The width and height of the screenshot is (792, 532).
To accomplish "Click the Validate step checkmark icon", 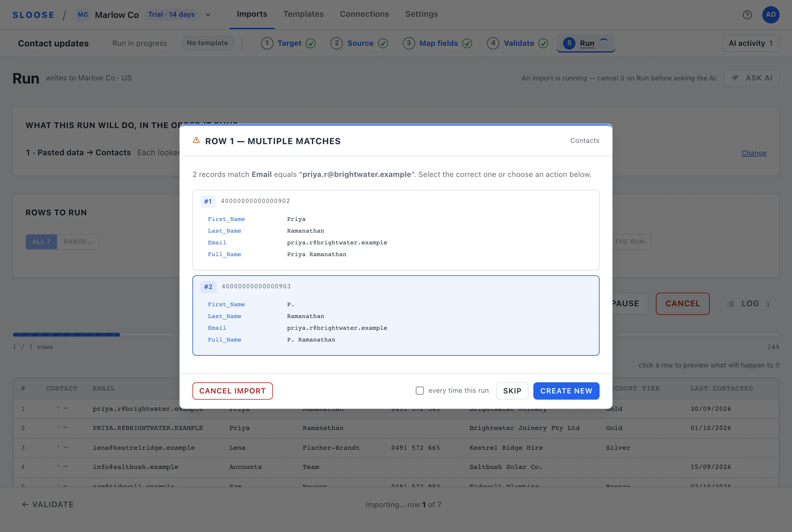I will (543, 43).
